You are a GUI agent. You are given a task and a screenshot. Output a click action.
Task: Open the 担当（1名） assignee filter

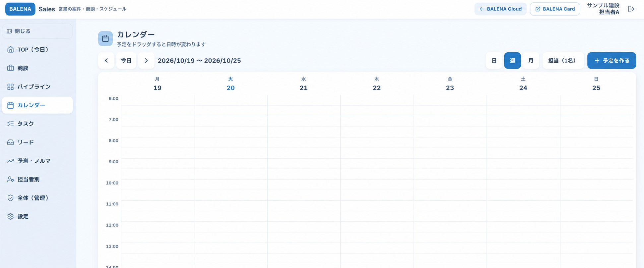click(563, 61)
